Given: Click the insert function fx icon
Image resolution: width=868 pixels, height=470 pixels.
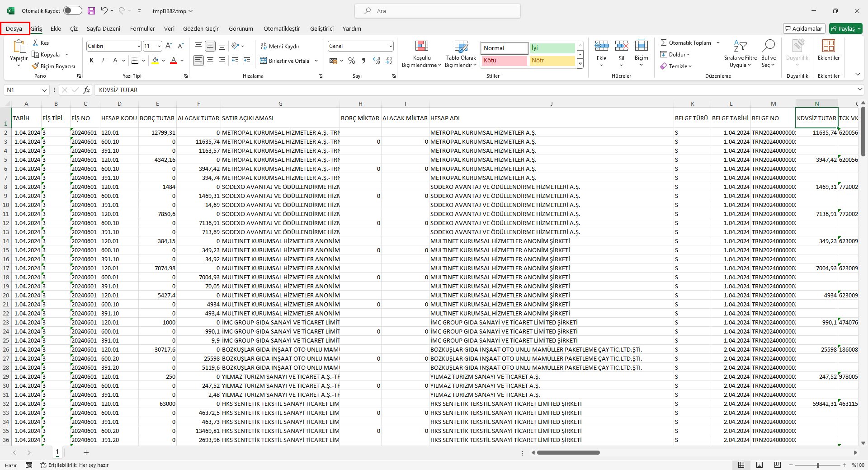Looking at the screenshot, I should pyautogui.click(x=86, y=90).
